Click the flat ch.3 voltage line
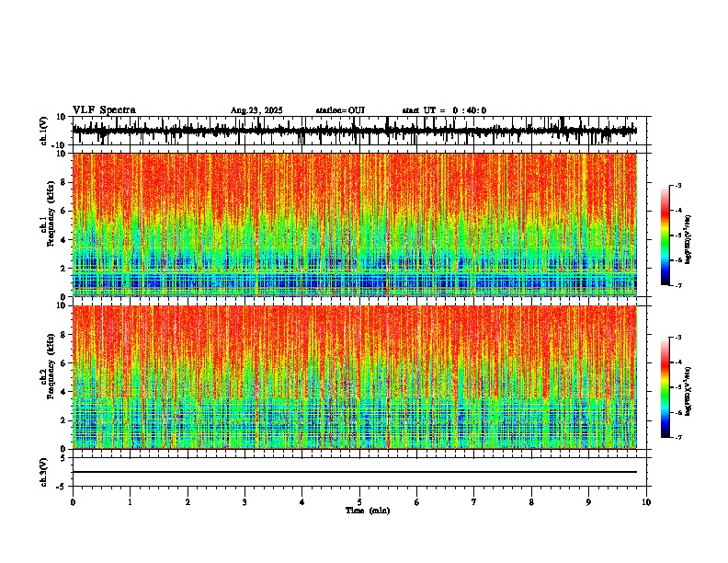 [354, 472]
